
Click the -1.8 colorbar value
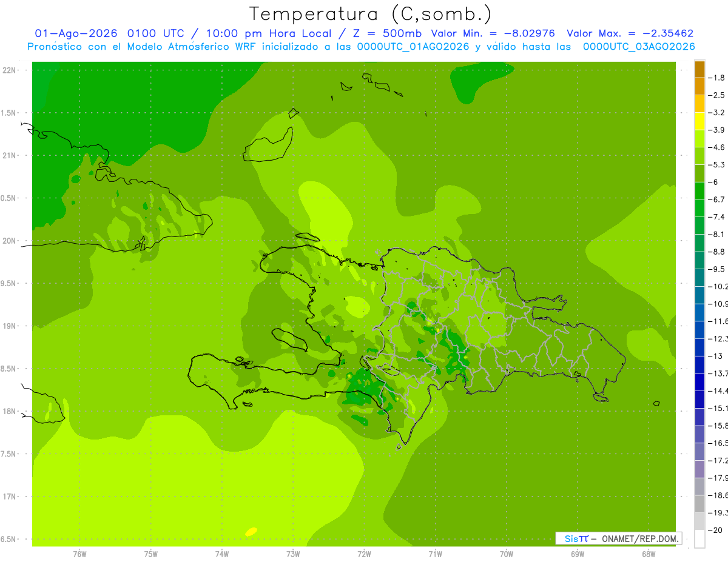pyautogui.click(x=718, y=78)
